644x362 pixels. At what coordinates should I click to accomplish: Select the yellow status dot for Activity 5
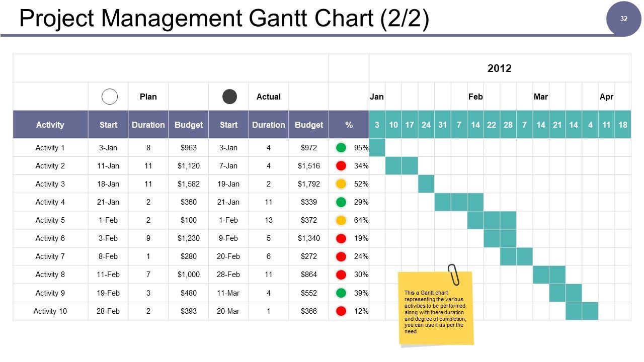pos(341,220)
